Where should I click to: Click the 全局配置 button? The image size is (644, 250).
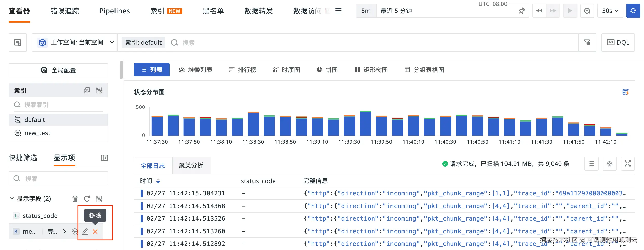pos(58,70)
